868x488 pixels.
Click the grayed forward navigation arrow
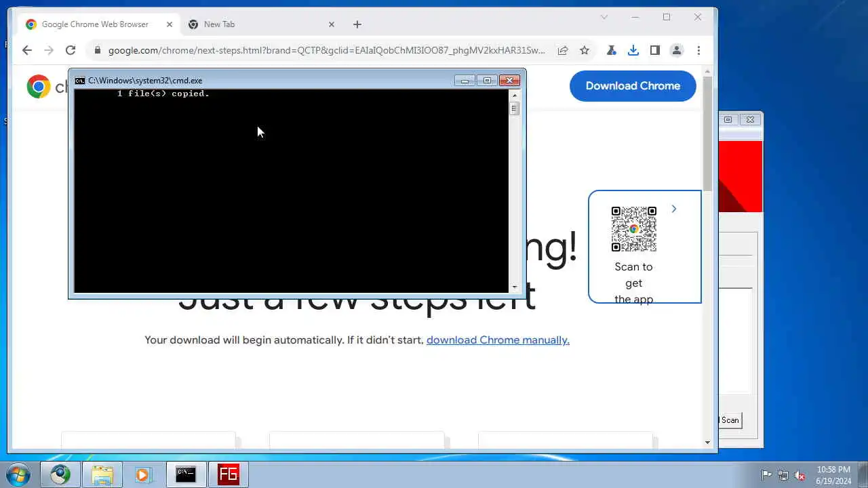48,50
